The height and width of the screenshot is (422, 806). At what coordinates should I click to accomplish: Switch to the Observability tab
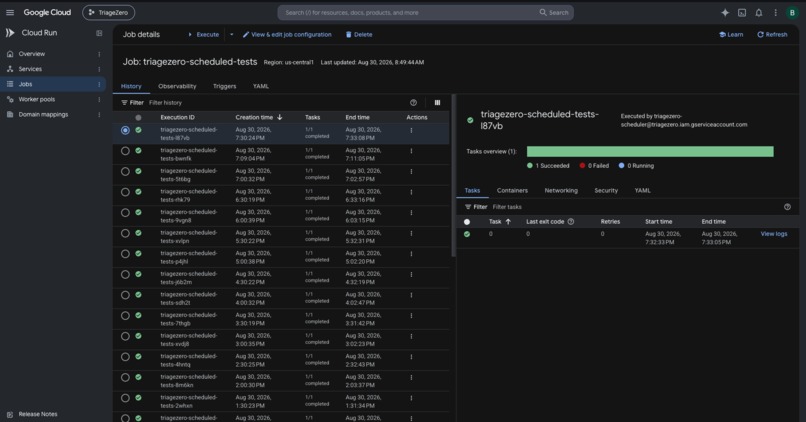tap(177, 86)
